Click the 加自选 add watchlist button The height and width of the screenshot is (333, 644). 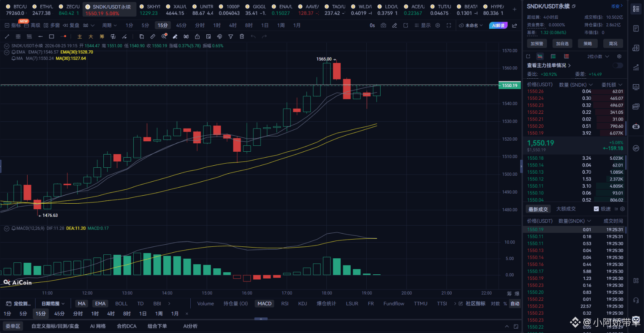[x=562, y=44]
